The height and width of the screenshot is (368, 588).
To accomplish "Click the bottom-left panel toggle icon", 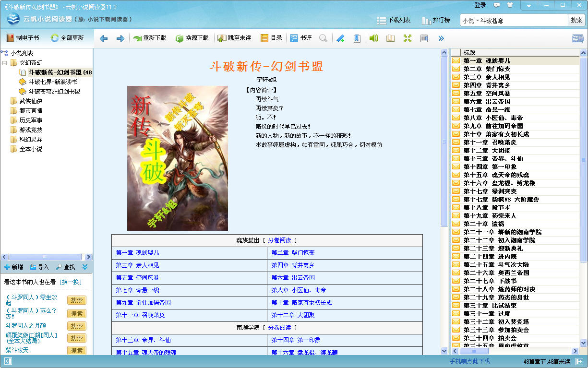I will tap(8, 361).
